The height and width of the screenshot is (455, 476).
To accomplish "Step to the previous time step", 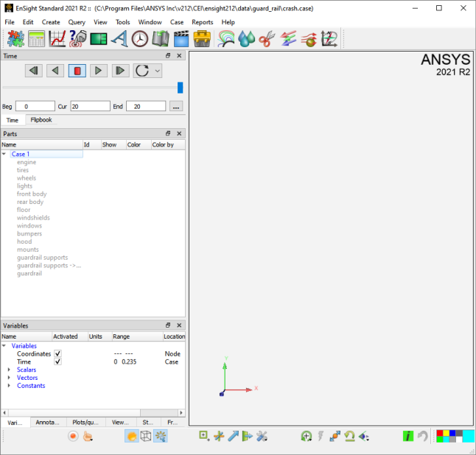I will click(34, 71).
